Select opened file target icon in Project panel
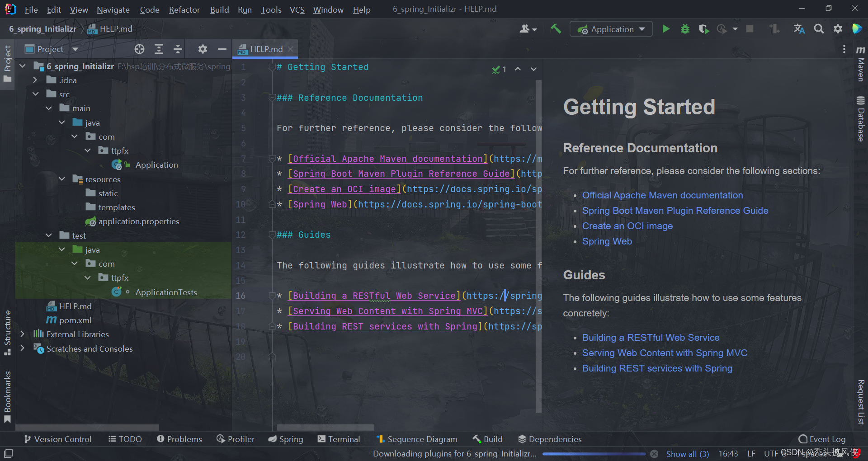The image size is (868, 461). click(x=139, y=49)
